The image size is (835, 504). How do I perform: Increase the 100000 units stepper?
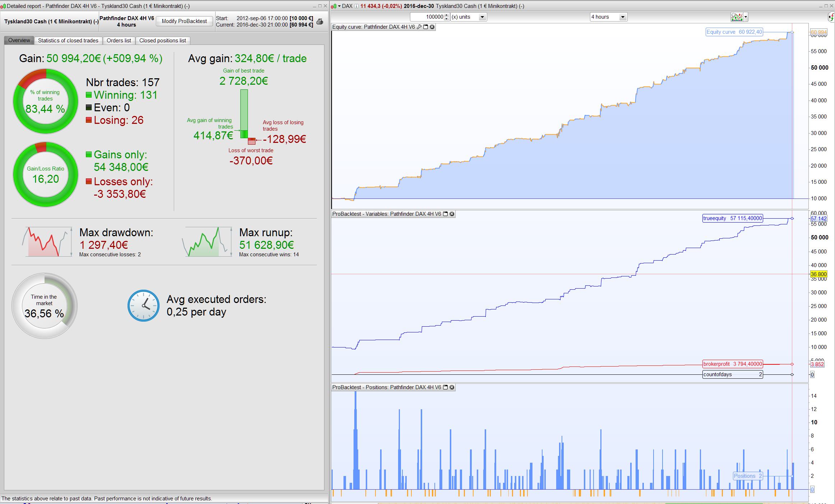[x=447, y=15]
